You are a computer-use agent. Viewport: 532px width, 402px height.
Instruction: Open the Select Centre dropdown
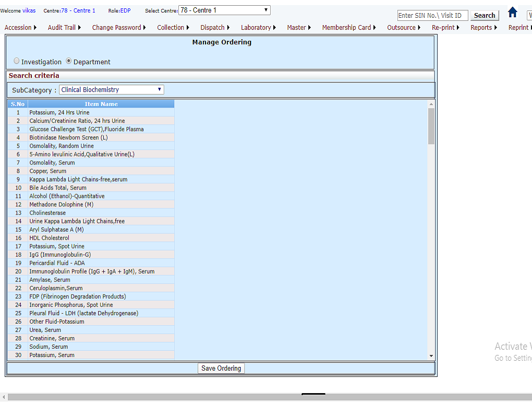click(224, 10)
